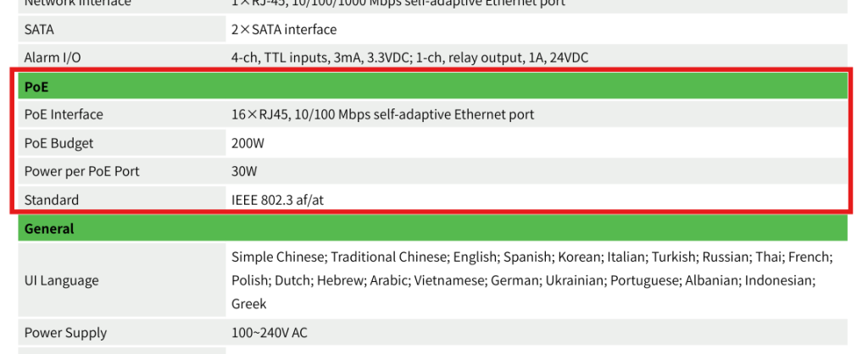Screen dimensions: 868x354
Task: Click the PoE Budget label
Action: click(x=58, y=143)
